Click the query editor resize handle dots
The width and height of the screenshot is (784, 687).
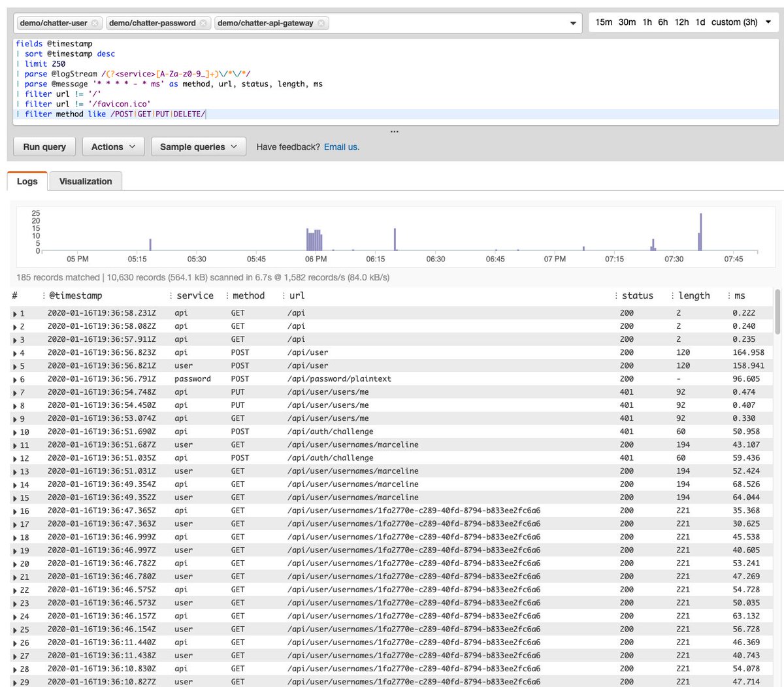pyautogui.click(x=394, y=131)
